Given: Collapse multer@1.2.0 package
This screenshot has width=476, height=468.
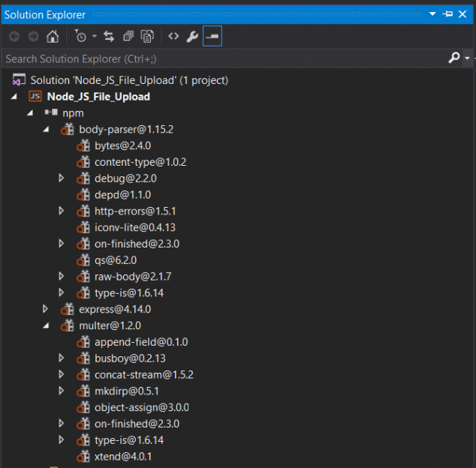Looking at the screenshot, I should (x=46, y=326).
